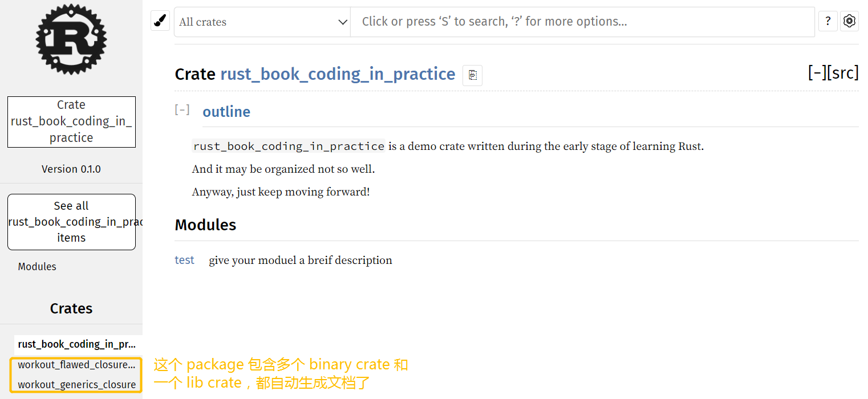Open the settings gear icon
Screen dimensions: 868x399
coord(849,21)
